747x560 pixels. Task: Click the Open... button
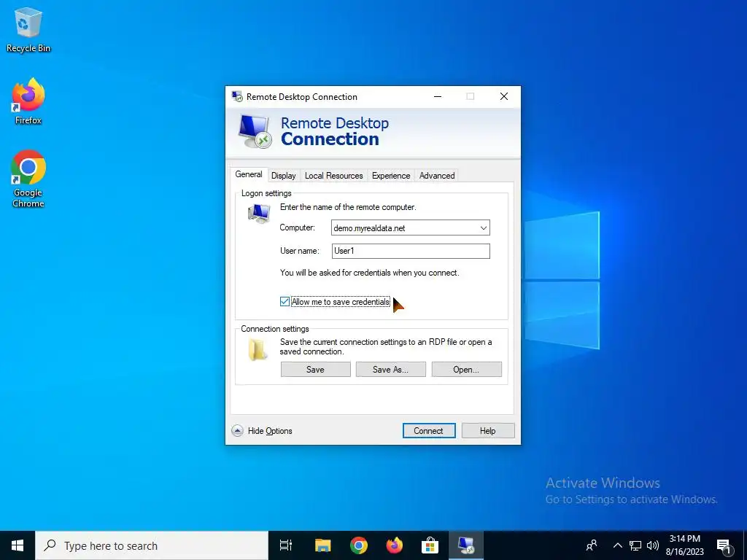pos(466,370)
